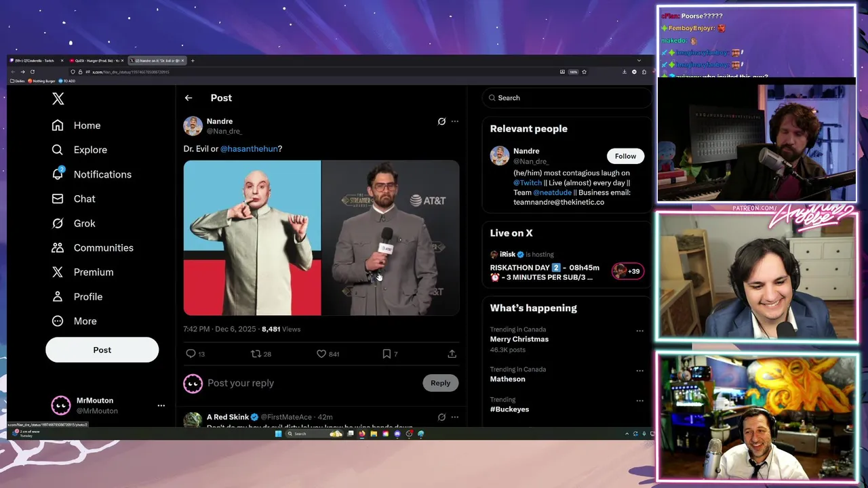Image resolution: width=868 pixels, height=488 pixels.
Task: Open browser downloads icon
Action: (x=625, y=72)
